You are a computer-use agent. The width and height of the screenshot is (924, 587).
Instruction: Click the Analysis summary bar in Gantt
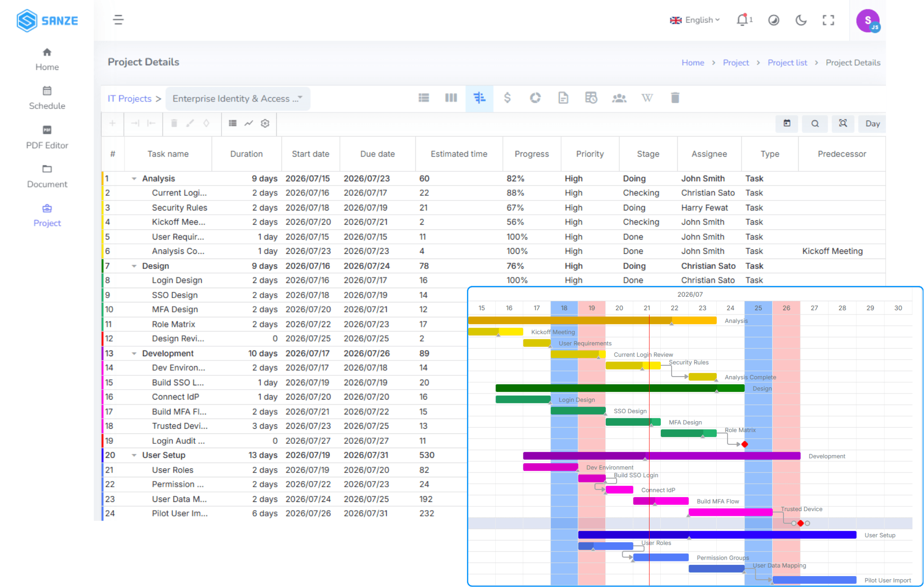tap(592, 321)
